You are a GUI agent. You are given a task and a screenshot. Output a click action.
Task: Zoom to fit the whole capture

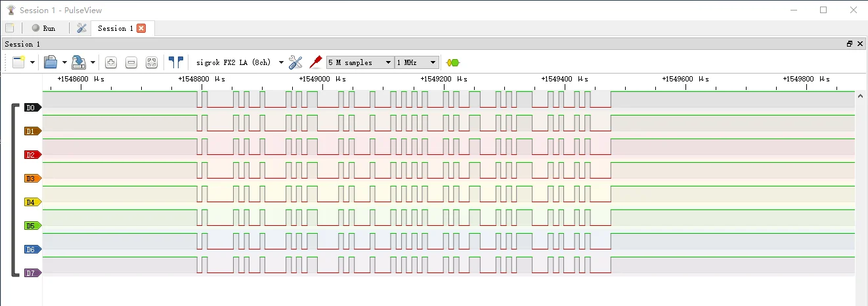152,62
